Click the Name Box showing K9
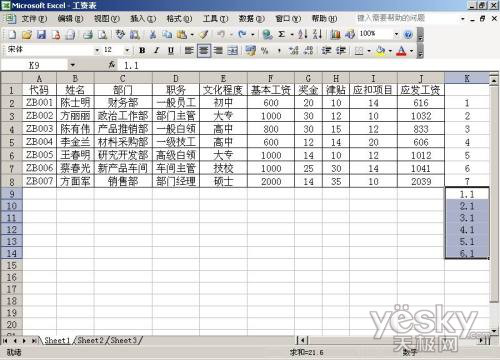500x360 pixels. click(x=34, y=65)
